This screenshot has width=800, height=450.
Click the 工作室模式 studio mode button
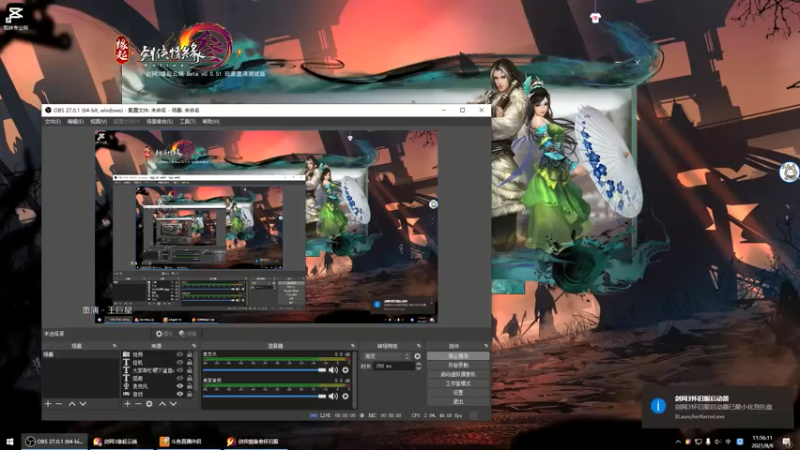point(458,384)
